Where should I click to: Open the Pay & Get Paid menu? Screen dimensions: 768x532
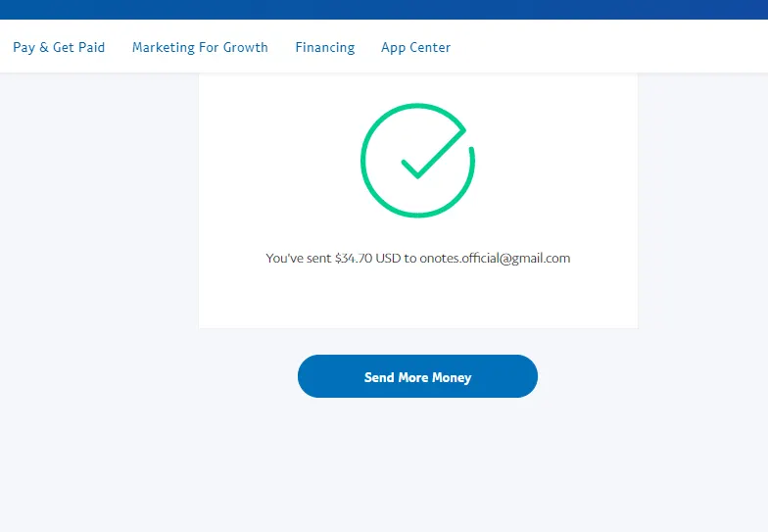click(x=59, y=47)
